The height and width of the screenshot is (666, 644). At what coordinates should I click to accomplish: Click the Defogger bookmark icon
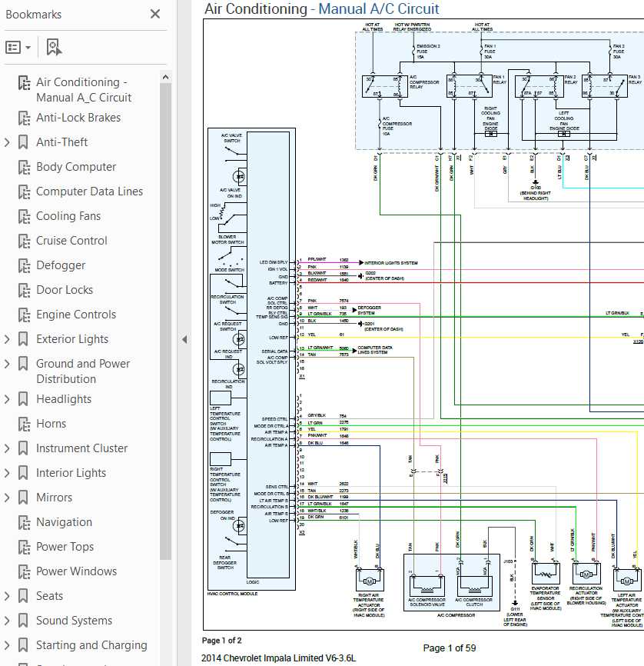tap(24, 265)
